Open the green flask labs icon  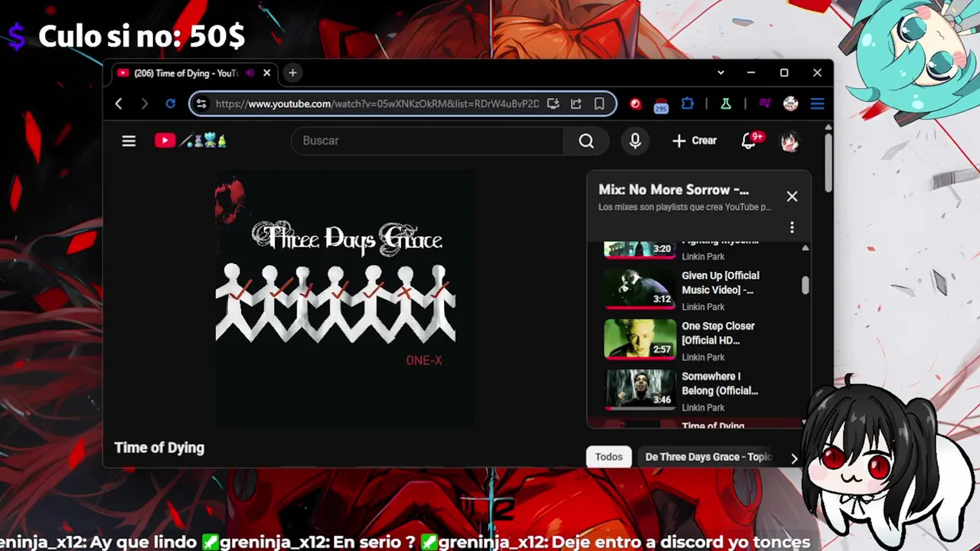coord(725,104)
